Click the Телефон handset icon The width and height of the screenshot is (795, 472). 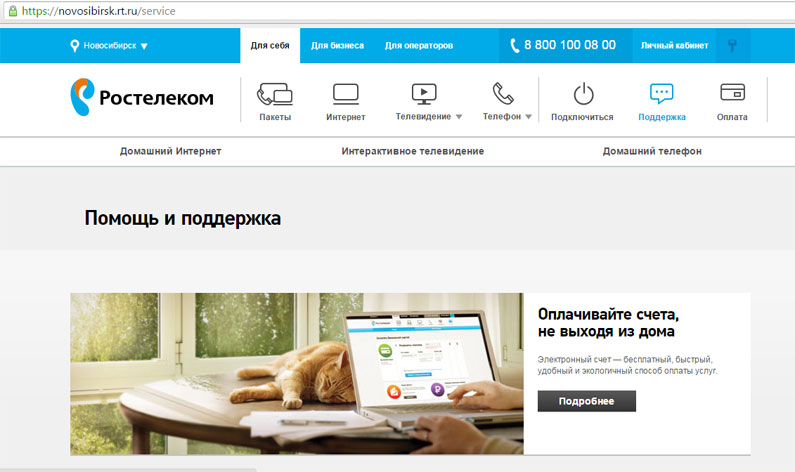pyautogui.click(x=502, y=95)
